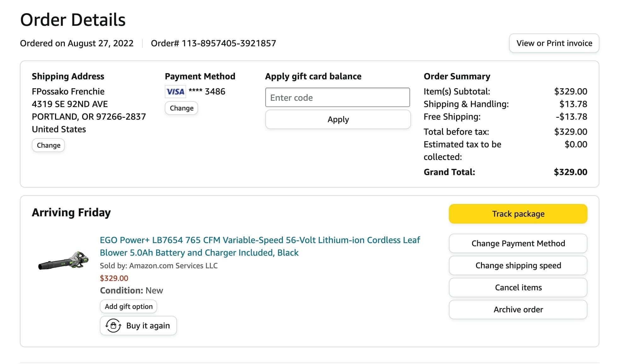Select the PORTLAND, OR 97266-2837 line
This screenshot has width=618, height=364.
(x=89, y=117)
